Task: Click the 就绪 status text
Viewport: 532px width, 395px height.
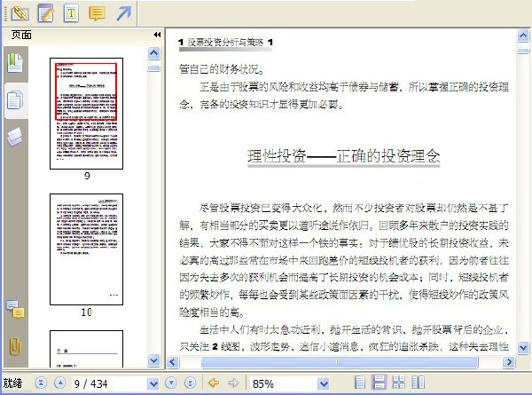Action: (x=13, y=383)
